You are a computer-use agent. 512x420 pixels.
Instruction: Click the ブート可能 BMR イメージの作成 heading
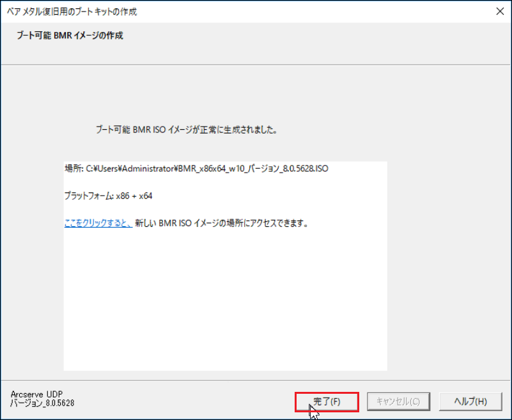pyautogui.click(x=70, y=35)
